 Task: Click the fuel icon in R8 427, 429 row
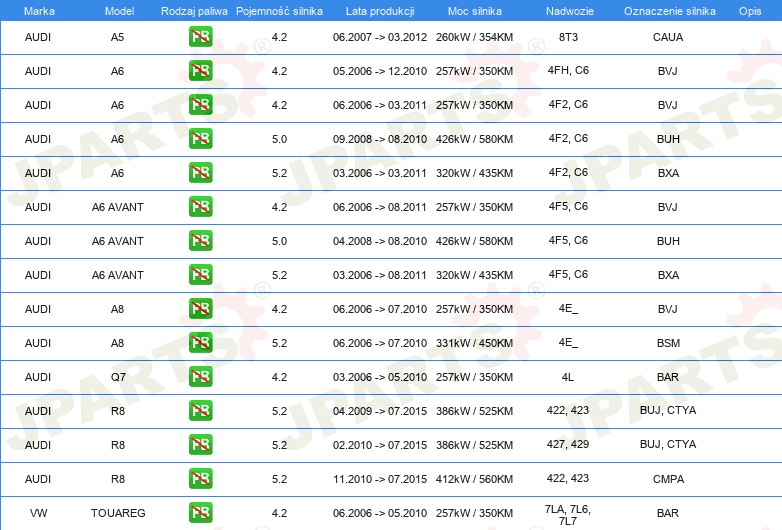pyautogui.click(x=200, y=445)
